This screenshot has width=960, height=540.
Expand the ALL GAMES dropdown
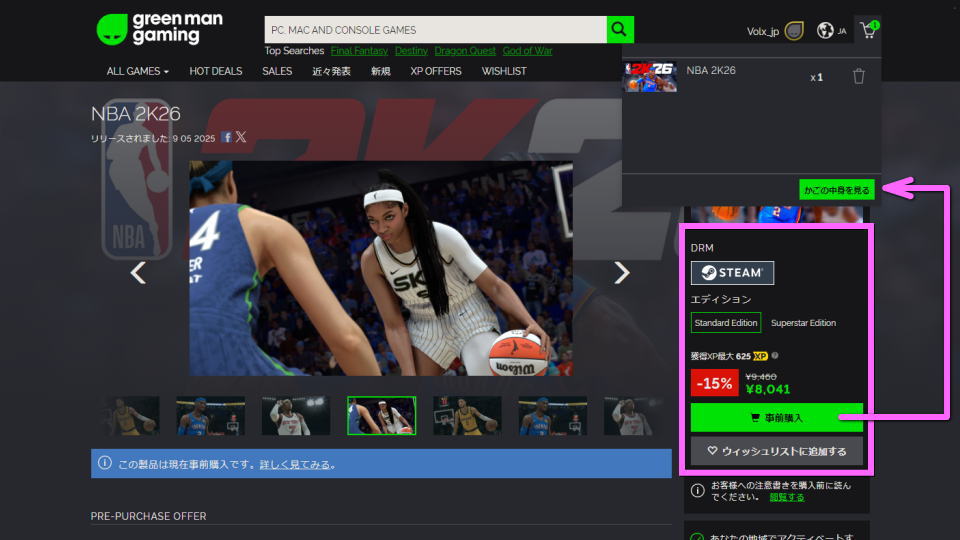coord(137,71)
